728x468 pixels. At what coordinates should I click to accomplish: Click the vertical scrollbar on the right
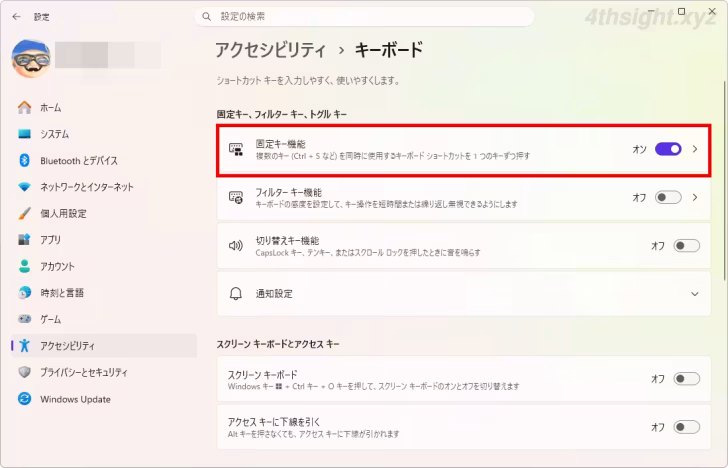(x=724, y=181)
